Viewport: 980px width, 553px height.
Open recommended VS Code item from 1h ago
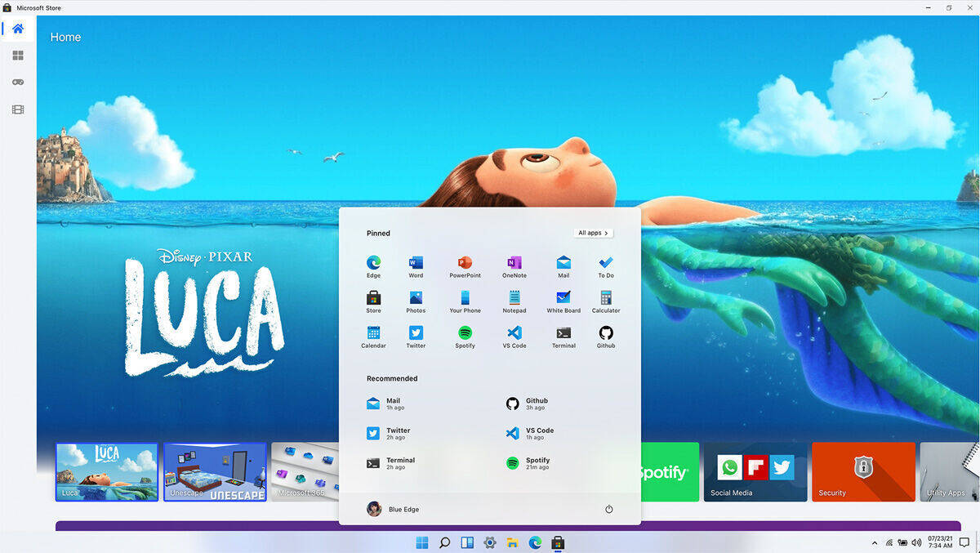coord(530,433)
